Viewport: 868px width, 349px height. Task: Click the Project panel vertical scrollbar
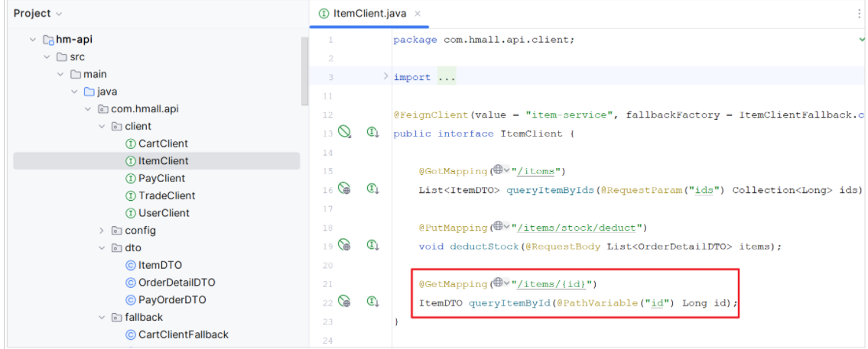pyautogui.click(x=304, y=71)
